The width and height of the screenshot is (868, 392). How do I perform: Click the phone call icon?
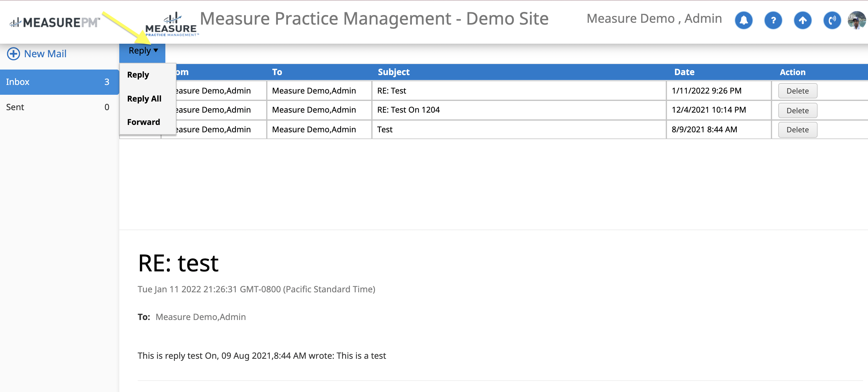(832, 20)
